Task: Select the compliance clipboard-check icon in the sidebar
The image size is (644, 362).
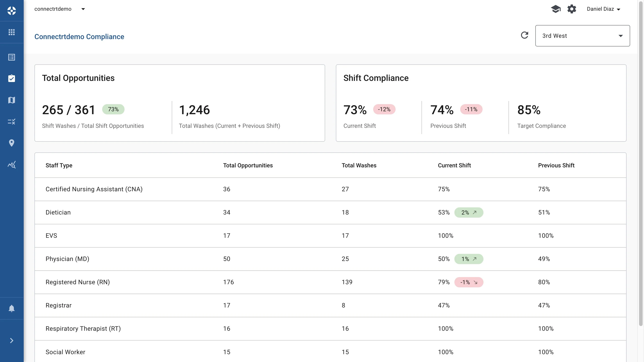Action: pos(11,78)
